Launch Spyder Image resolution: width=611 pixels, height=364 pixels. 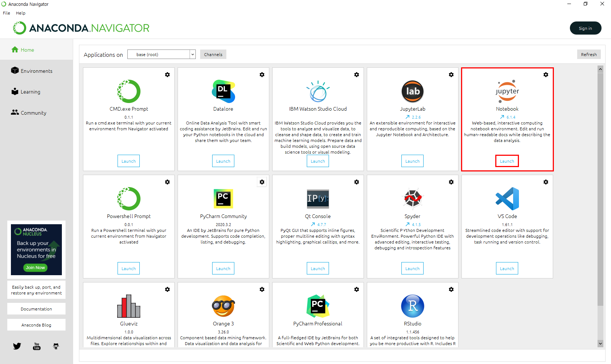coord(413,269)
